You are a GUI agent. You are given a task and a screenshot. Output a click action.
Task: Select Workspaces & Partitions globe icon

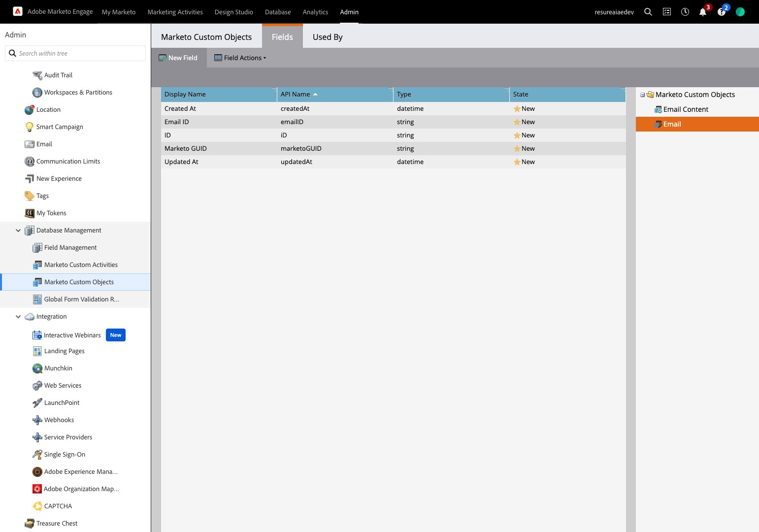[x=37, y=93]
